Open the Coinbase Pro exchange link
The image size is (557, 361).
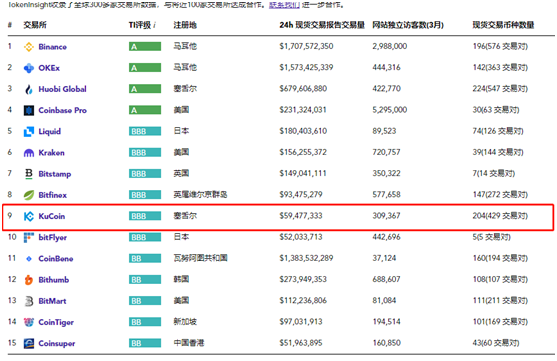63,111
